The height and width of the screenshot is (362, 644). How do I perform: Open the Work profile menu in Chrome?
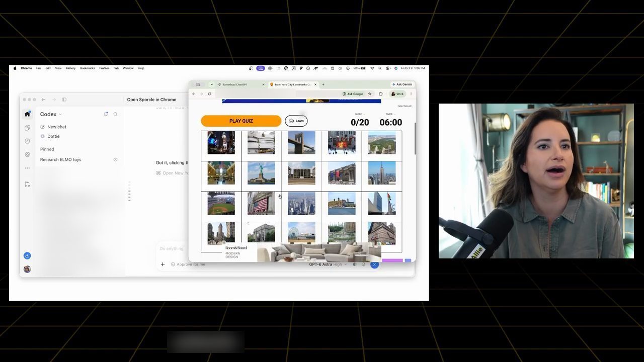coord(397,94)
